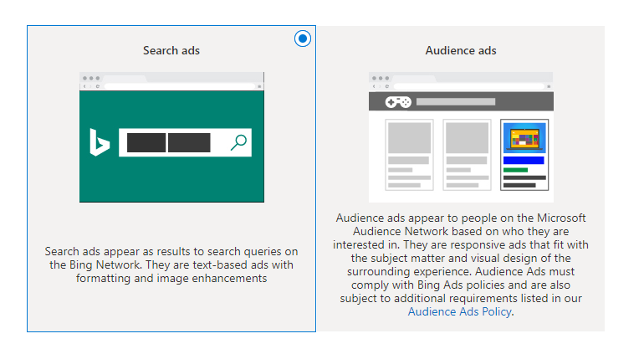Click the Search ads Bing illustration
Image resolution: width=644 pixels, height=349 pixels.
[171, 137]
